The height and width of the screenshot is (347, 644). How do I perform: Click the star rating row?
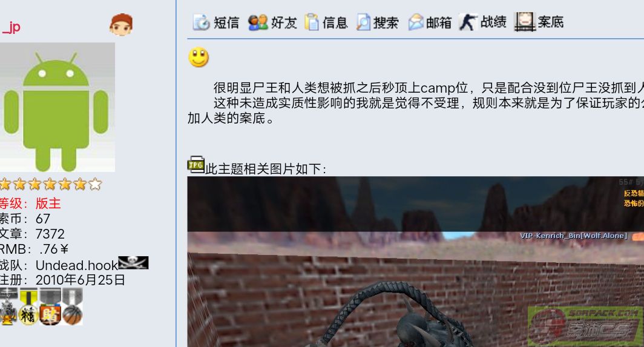tap(50, 184)
